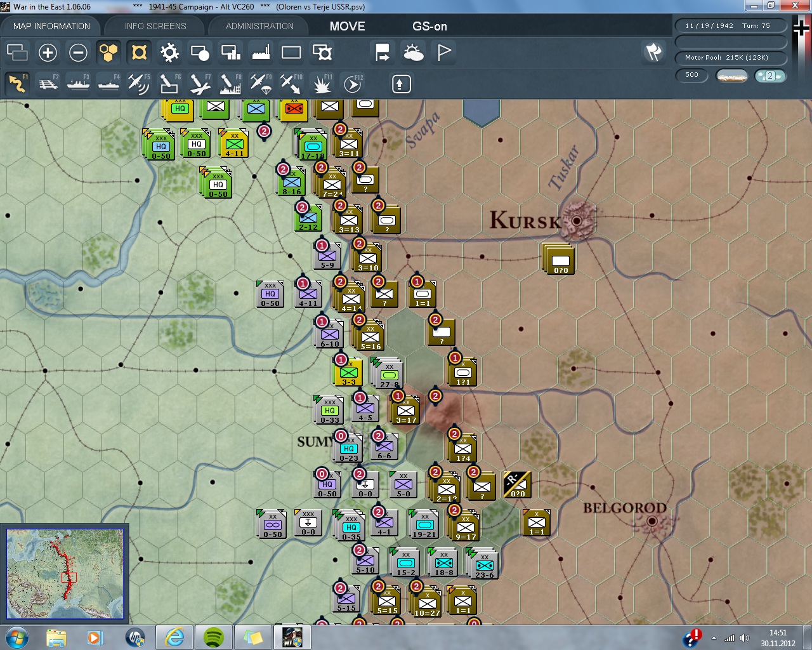Switch to the MAP INFORMATION tab

[x=51, y=26]
